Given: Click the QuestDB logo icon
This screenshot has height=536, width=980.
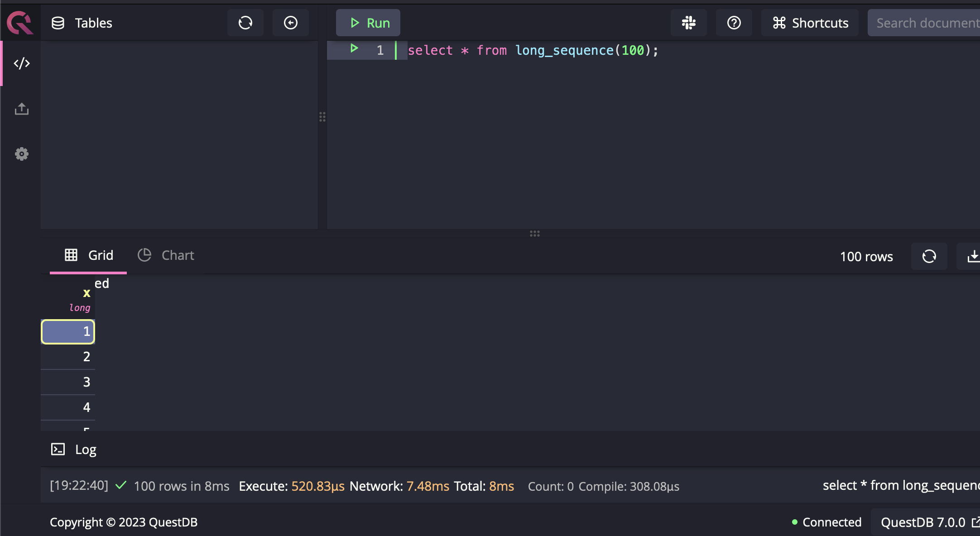Looking at the screenshot, I should point(20,23).
